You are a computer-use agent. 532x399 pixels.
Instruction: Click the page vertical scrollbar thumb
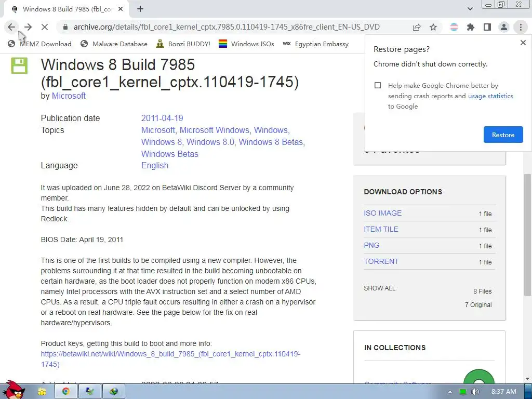(x=528, y=234)
